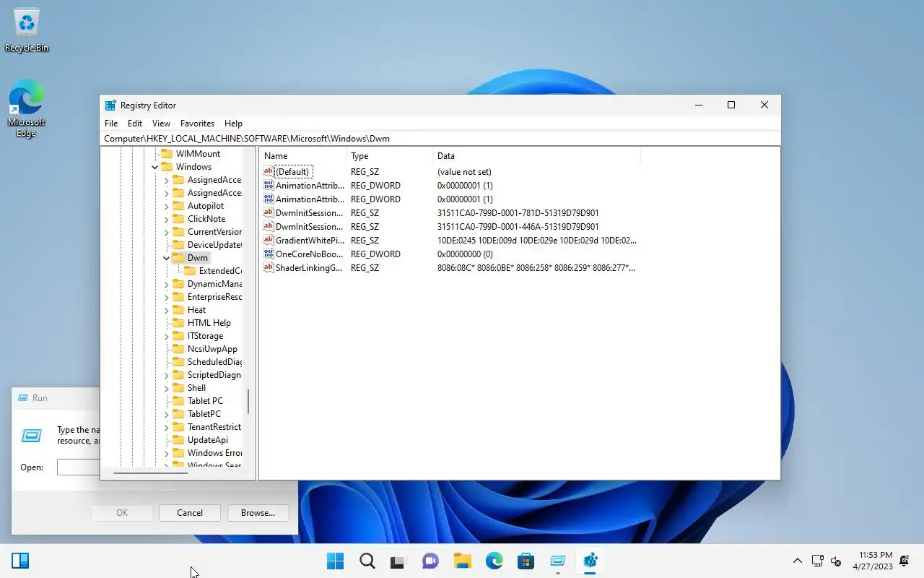Select the OneCoreNoBoo... DWORD value icon
The image size is (924, 578).
tap(269, 254)
